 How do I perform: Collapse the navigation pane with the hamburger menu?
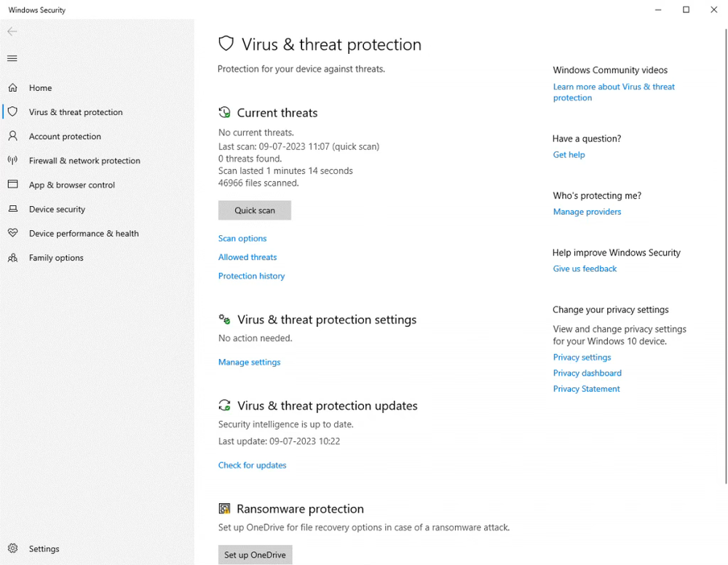click(x=12, y=58)
